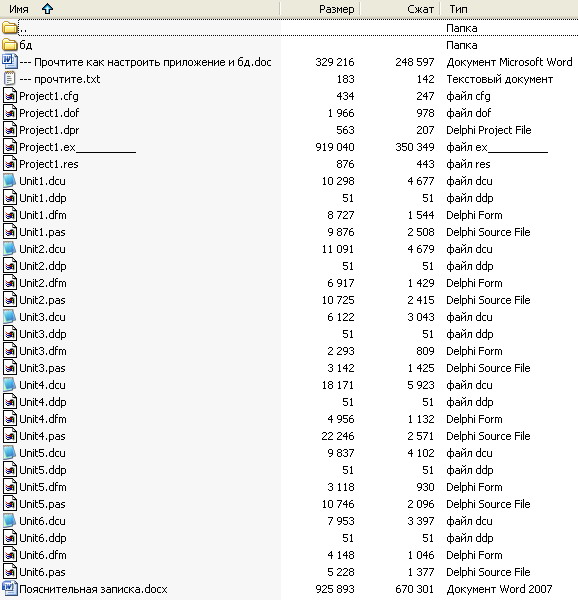Sort by the 'Размер' column header
Viewport: 578px width, 600px height.
click(319, 9)
